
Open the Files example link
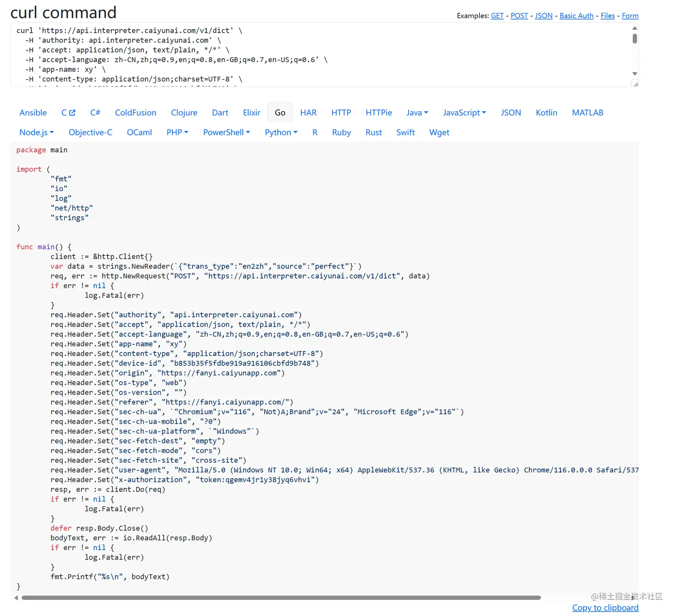pyautogui.click(x=608, y=16)
